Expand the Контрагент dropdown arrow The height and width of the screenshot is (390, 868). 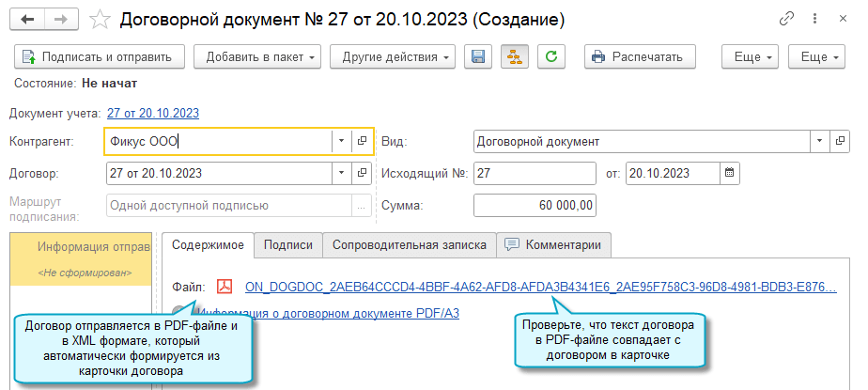coord(342,141)
